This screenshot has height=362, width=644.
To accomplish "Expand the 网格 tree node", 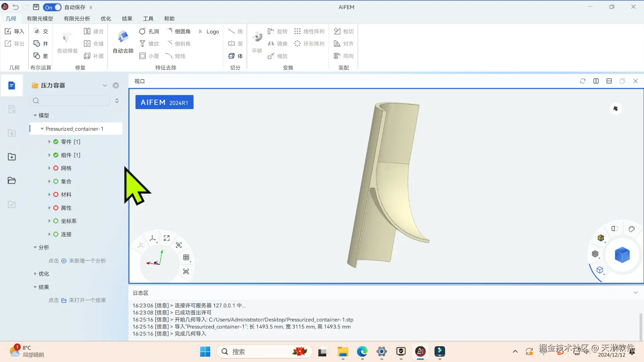I will tap(49, 168).
